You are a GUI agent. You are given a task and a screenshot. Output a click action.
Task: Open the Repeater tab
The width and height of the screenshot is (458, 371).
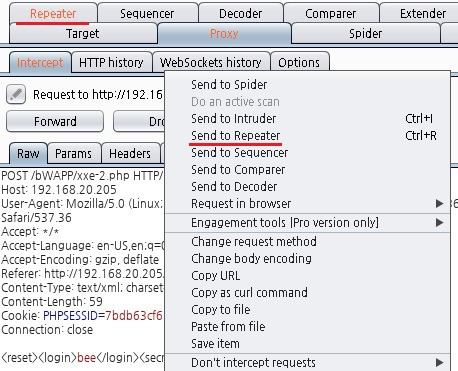pos(53,14)
